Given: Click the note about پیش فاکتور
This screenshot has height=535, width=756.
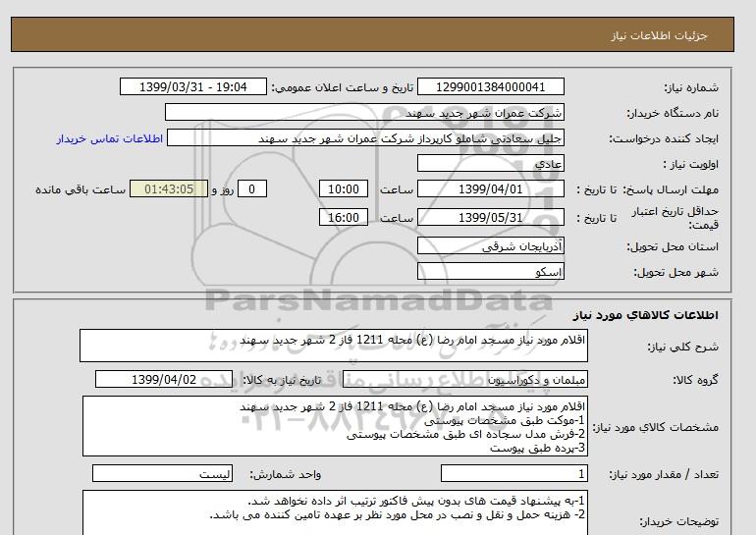Looking at the screenshot, I should 416,501.
